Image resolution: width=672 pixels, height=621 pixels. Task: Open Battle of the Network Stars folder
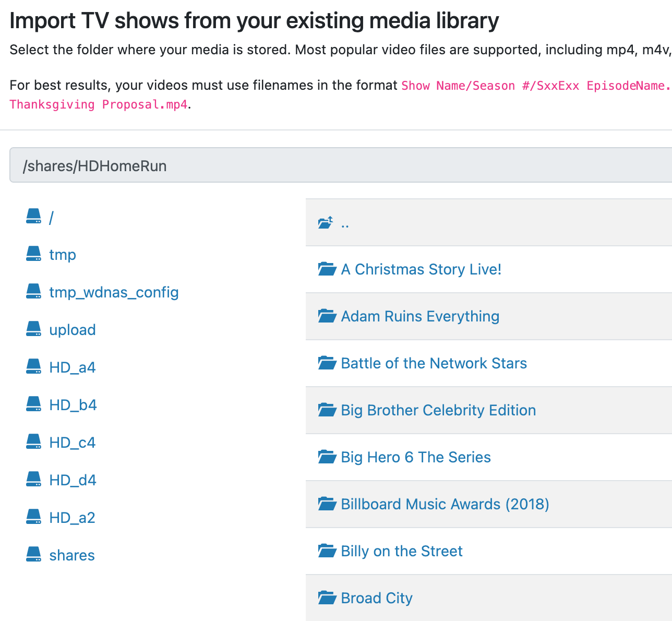pyautogui.click(x=434, y=363)
